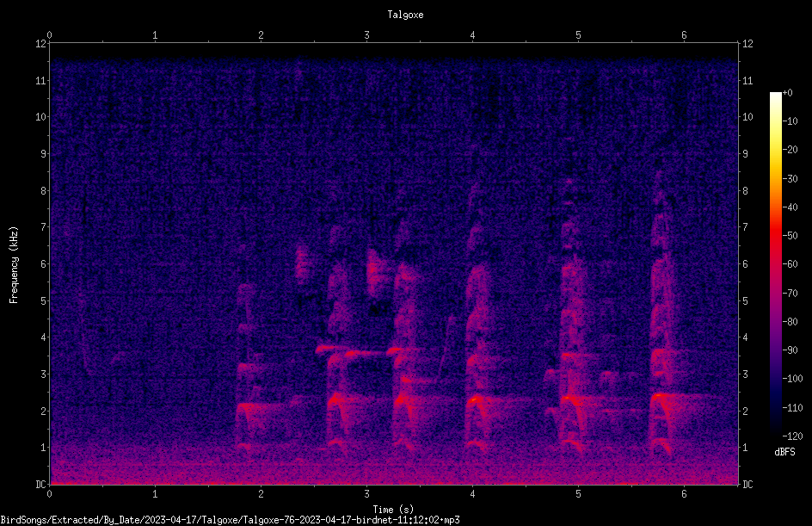Image resolution: width=812 pixels, height=526 pixels.
Task: Click the Talgoxe title above the spectrogram
Action: point(405,15)
